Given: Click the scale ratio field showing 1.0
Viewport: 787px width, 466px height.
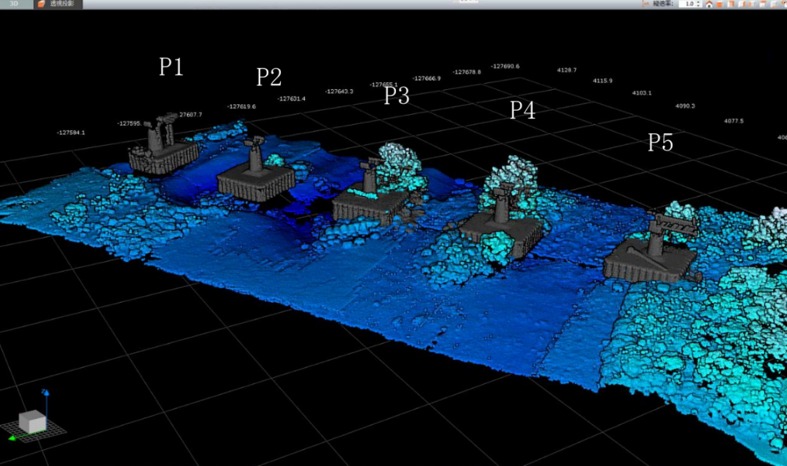Looking at the screenshot, I should pos(688,4).
